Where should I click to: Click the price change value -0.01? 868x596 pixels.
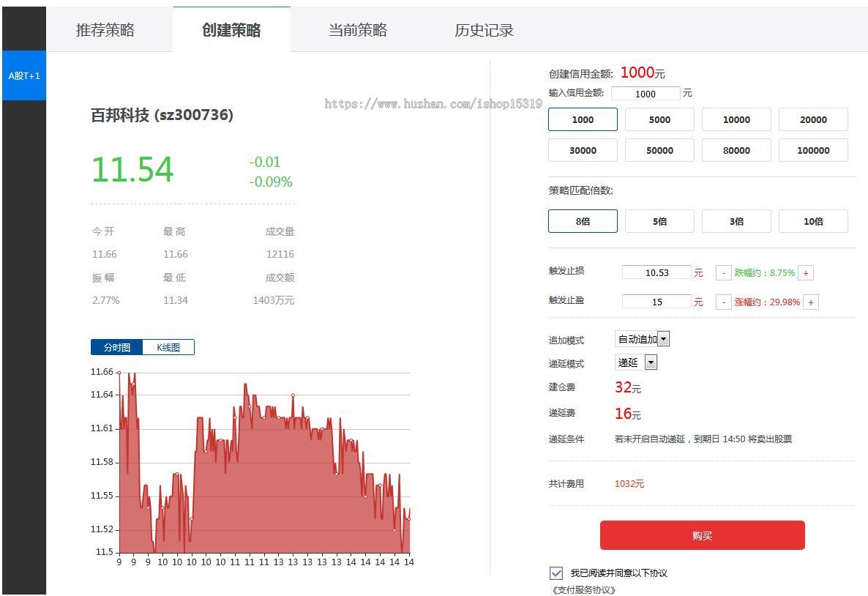pyautogui.click(x=265, y=162)
